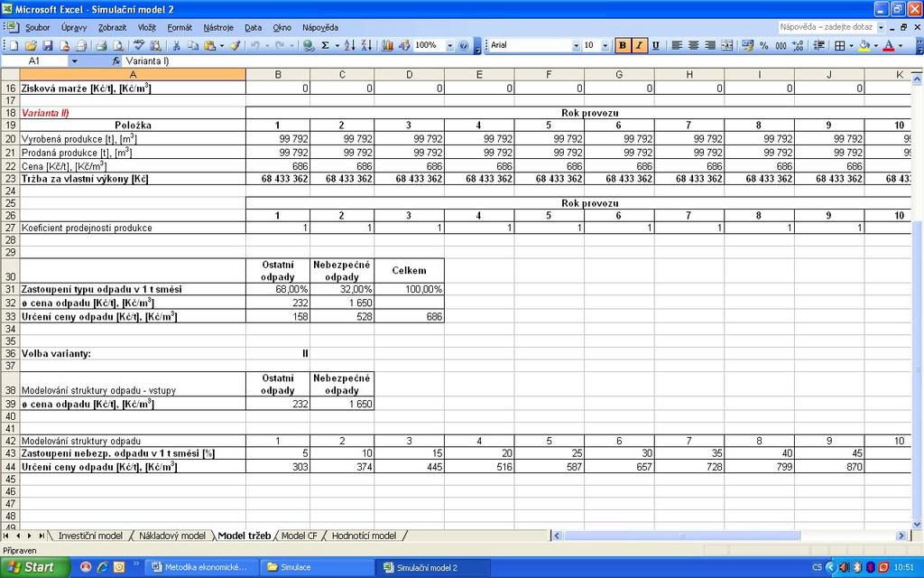Sort ascending A to Z
The height and width of the screenshot is (578, 924).
point(349,45)
